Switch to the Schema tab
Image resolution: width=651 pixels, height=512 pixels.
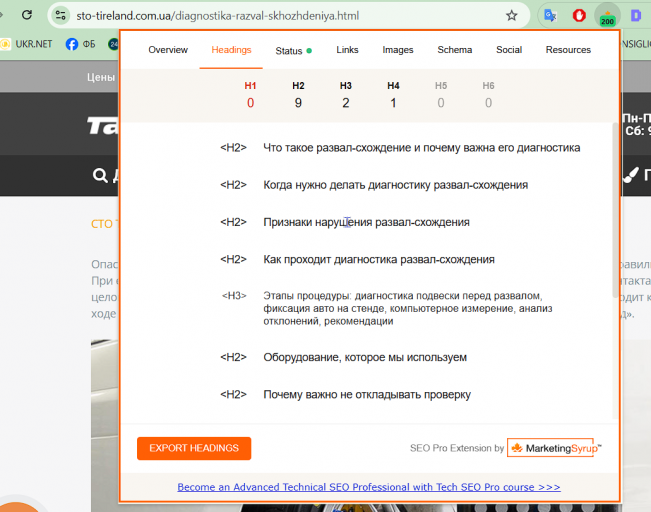tap(455, 50)
